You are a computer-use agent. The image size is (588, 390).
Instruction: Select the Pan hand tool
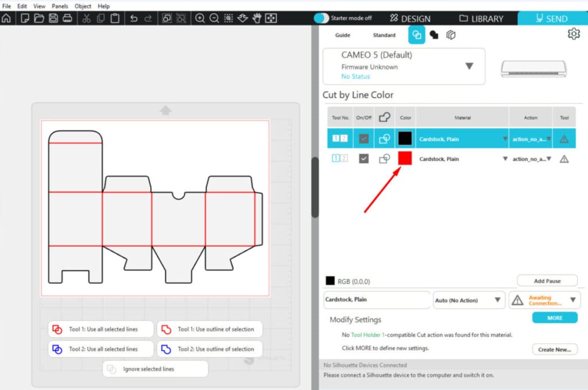coord(257,18)
